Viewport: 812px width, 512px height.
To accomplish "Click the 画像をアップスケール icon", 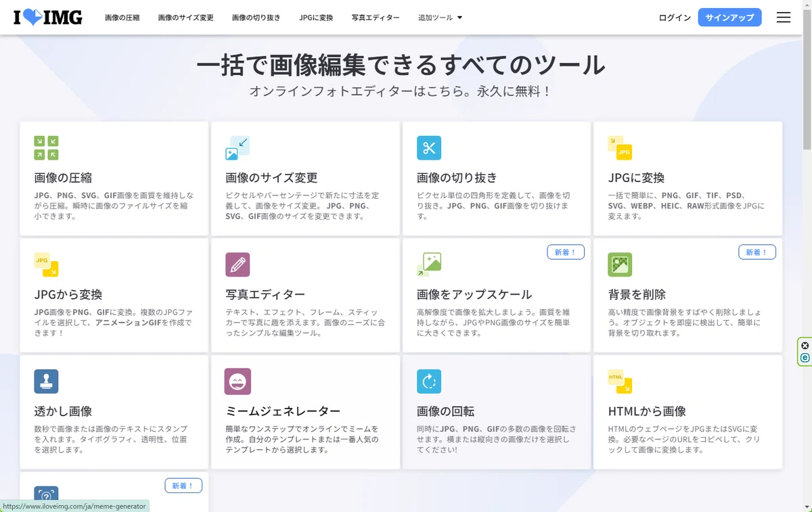I will (x=429, y=264).
